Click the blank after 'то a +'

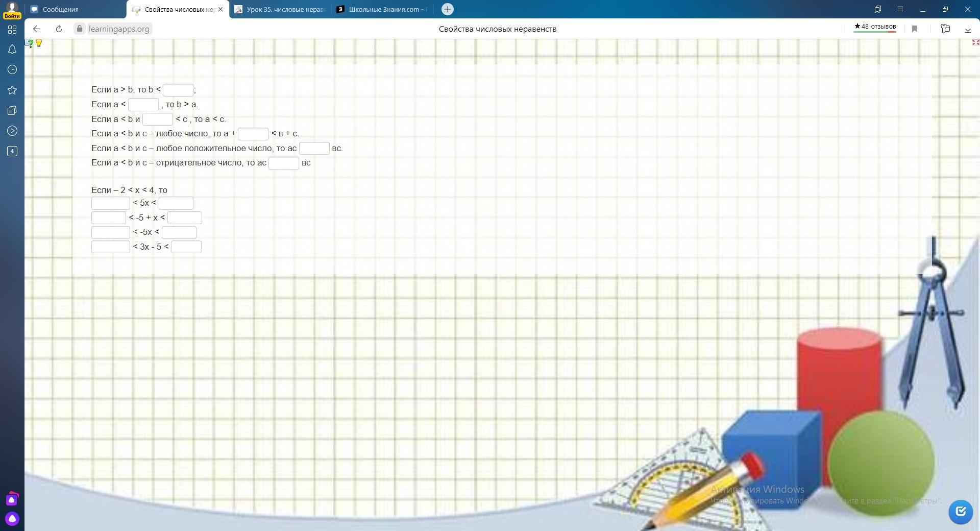[x=253, y=134]
